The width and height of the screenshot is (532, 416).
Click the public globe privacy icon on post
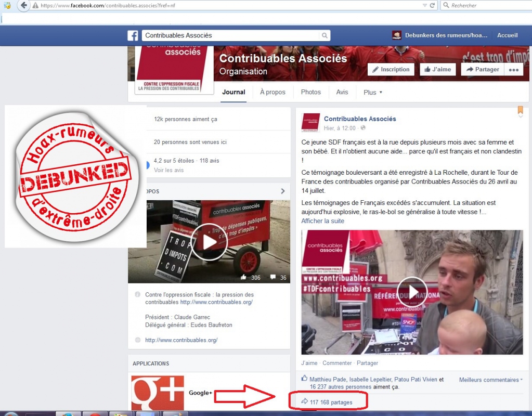coord(363,128)
